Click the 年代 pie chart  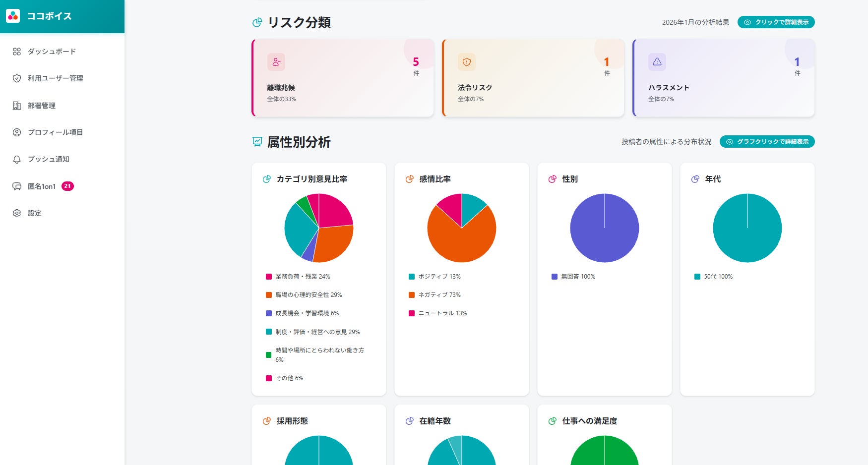pos(747,228)
